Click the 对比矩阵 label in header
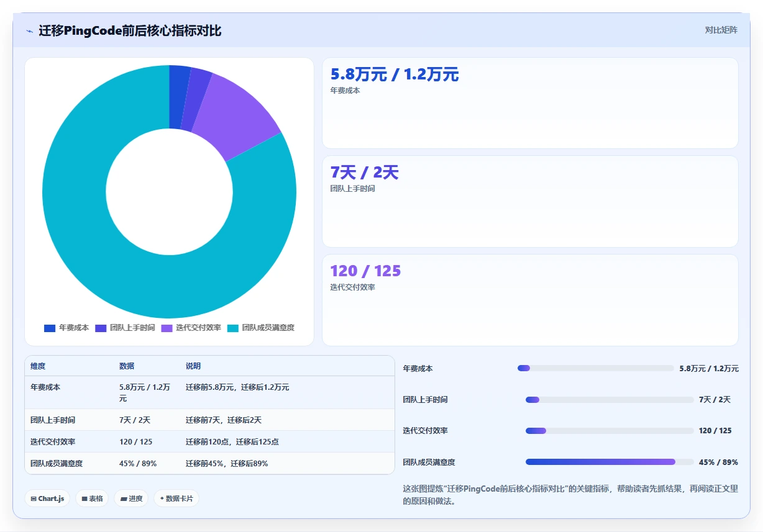Viewport: 763px width, 532px height. [721, 30]
